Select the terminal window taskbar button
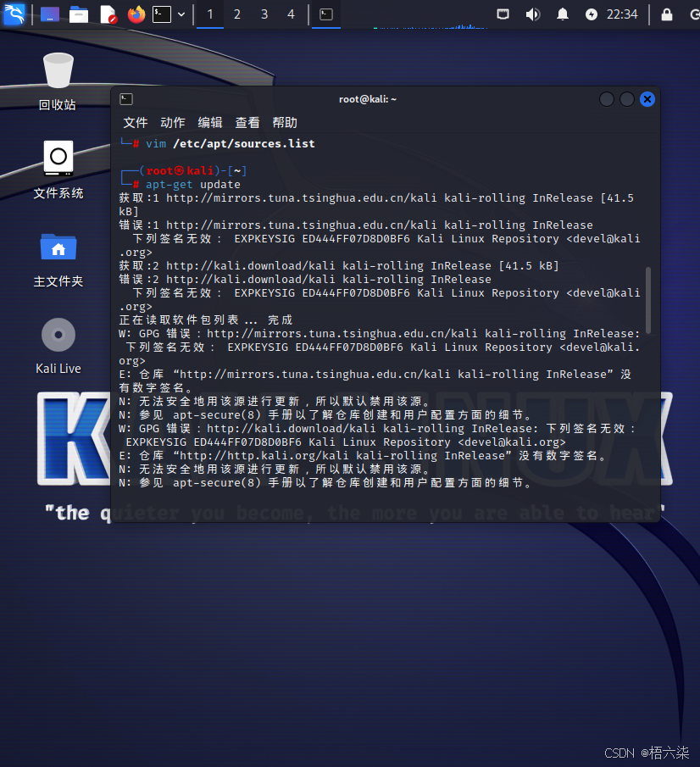This screenshot has height=767, width=700. (x=325, y=14)
